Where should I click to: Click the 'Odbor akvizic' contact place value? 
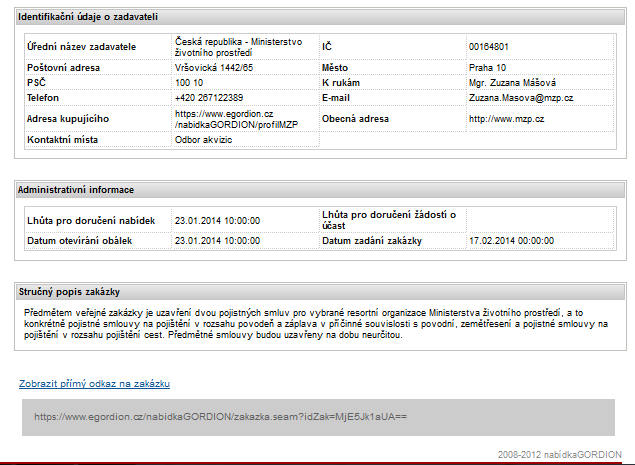click(x=202, y=141)
